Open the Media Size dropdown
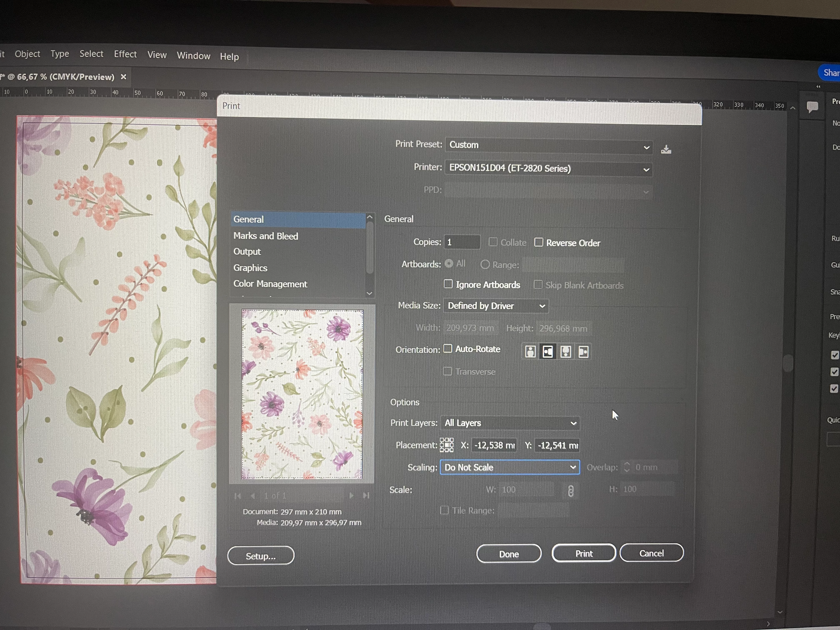840x630 pixels. (496, 306)
